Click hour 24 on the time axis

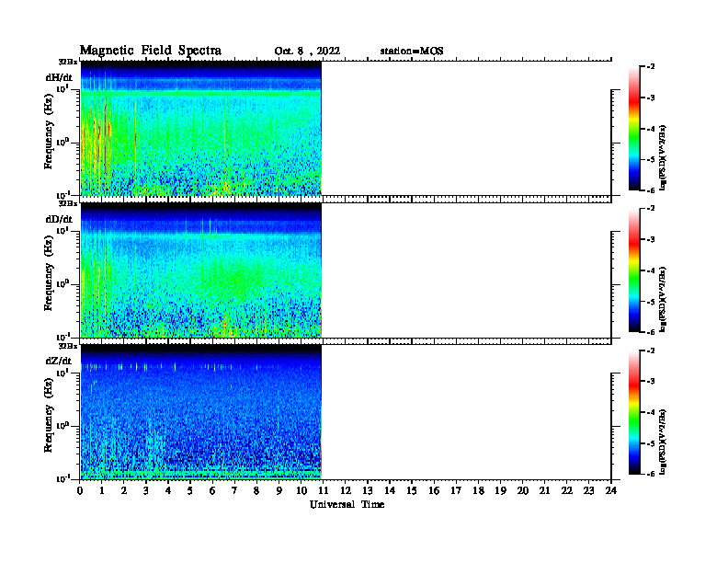611,490
